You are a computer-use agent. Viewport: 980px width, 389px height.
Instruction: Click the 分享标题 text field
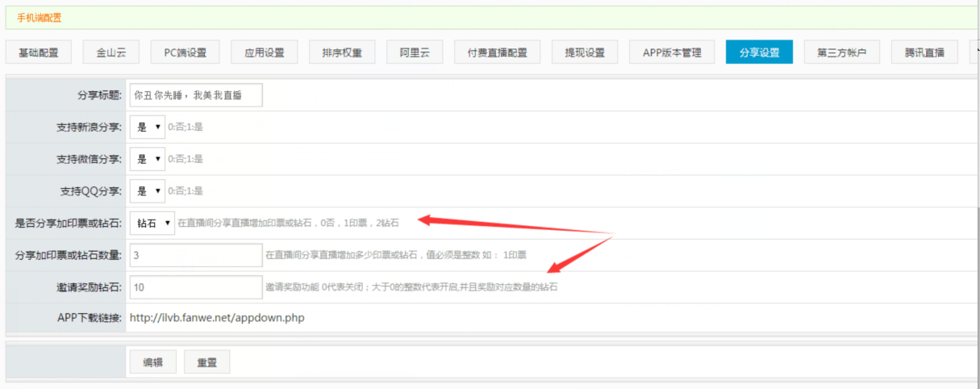(x=196, y=95)
